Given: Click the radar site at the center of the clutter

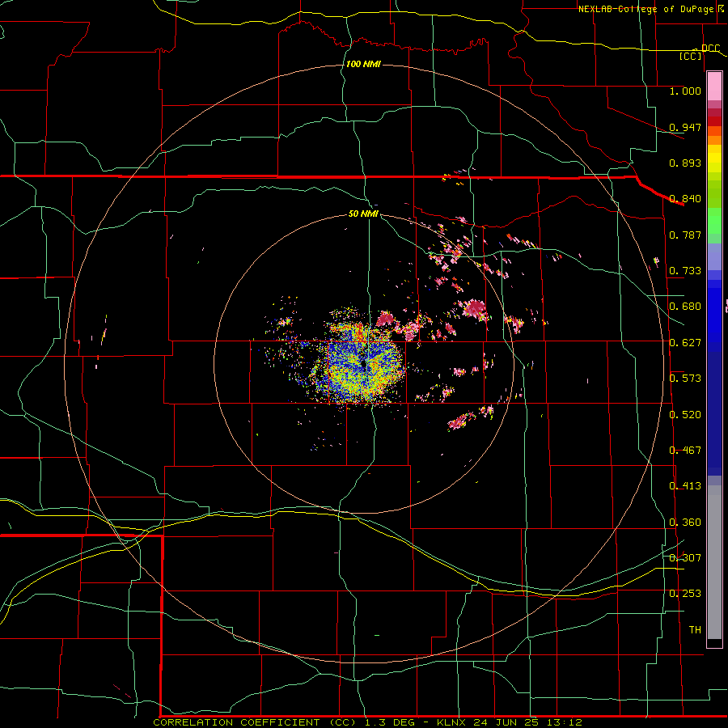Looking at the screenshot, I should click(x=363, y=365).
